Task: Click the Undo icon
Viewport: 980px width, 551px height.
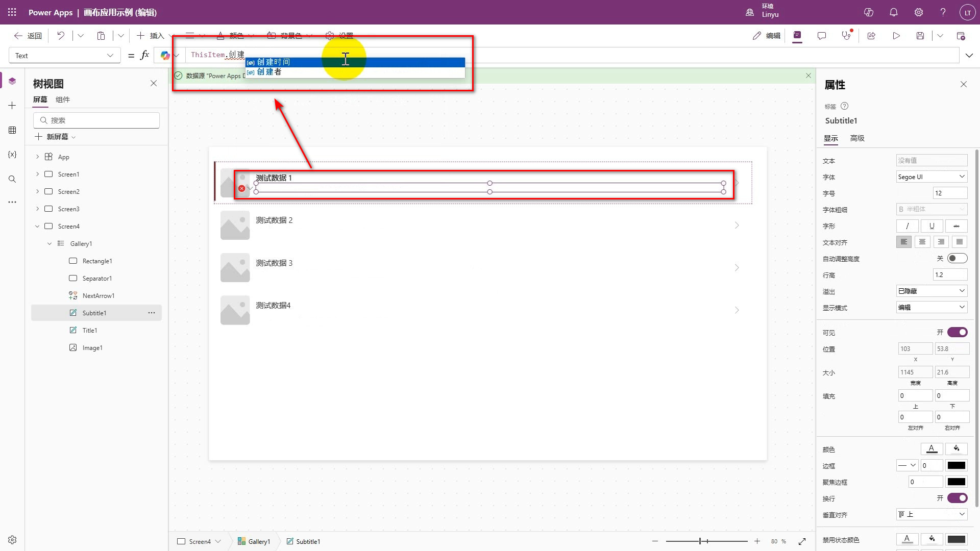Action: tap(61, 36)
